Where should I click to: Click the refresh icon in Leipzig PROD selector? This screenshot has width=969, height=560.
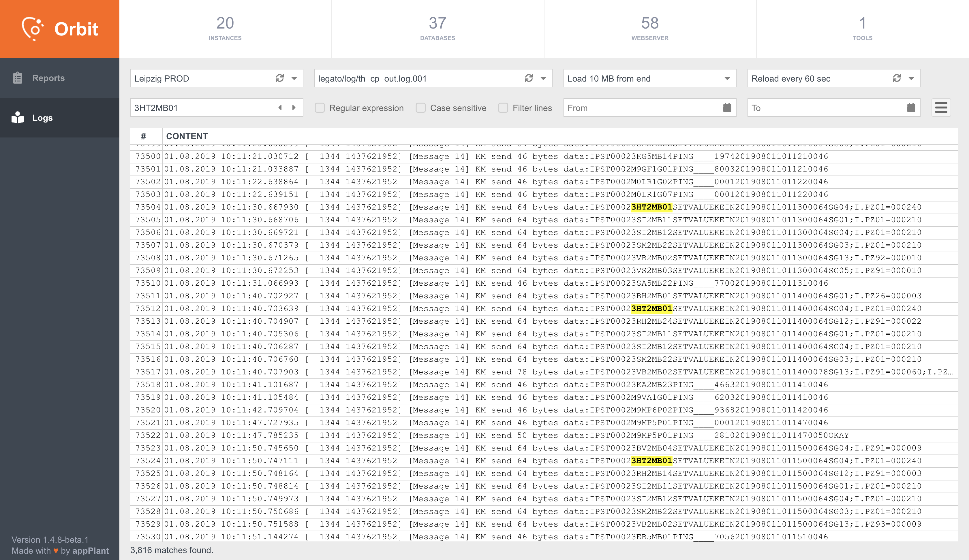tap(279, 78)
